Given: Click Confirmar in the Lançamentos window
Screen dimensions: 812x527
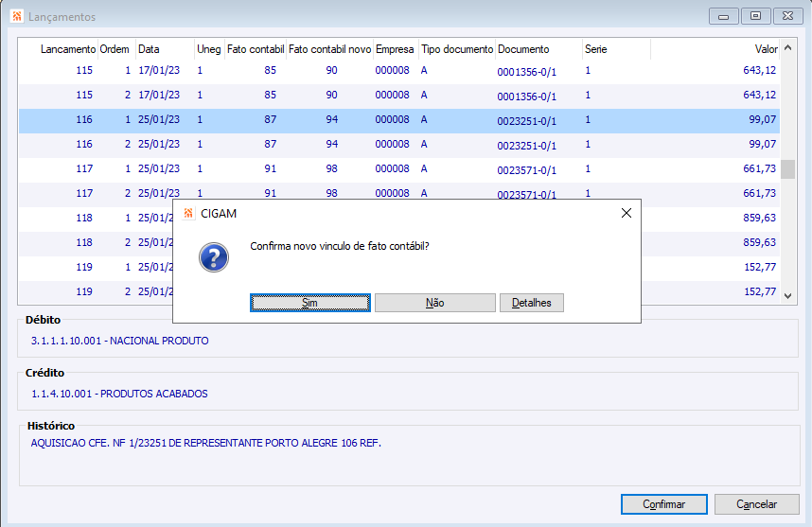Looking at the screenshot, I should 664,504.
